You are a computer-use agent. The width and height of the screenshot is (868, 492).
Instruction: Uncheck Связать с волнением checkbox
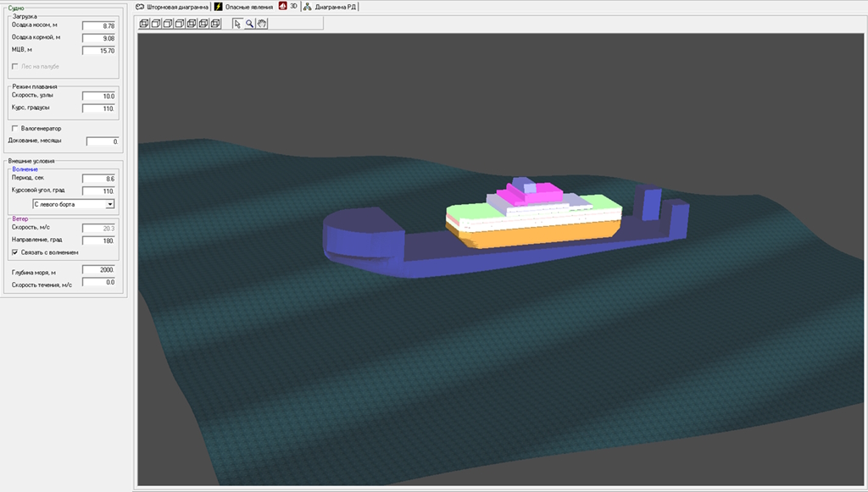coord(14,252)
